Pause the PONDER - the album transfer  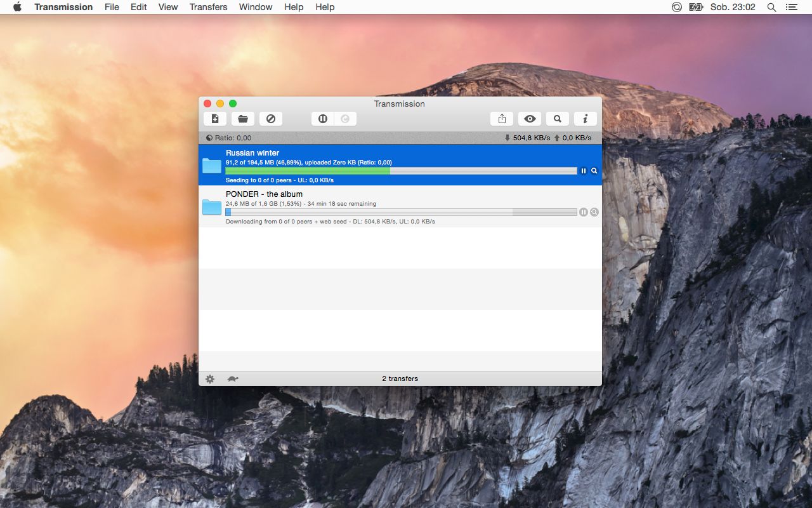click(x=584, y=212)
